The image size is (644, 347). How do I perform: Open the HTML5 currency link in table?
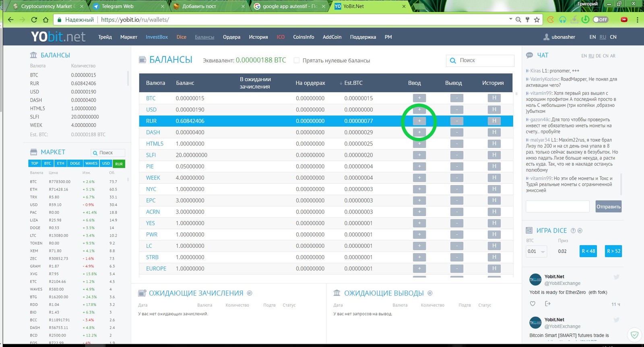155,143
